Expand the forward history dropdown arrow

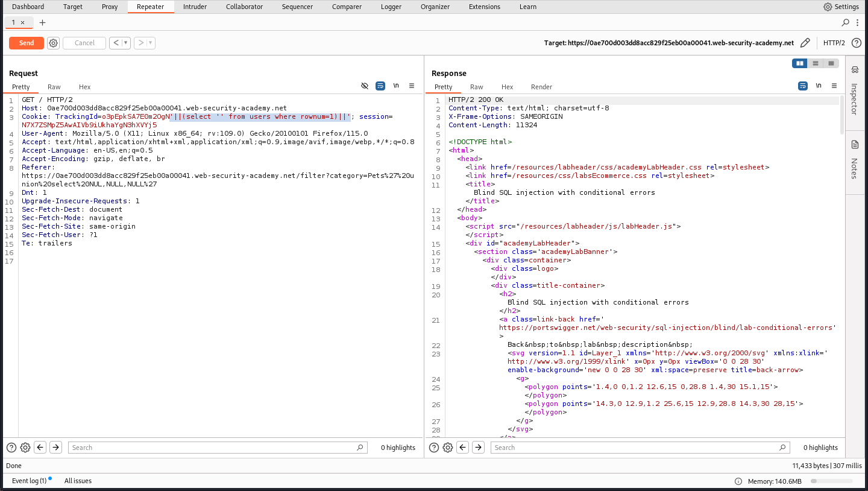tap(151, 43)
